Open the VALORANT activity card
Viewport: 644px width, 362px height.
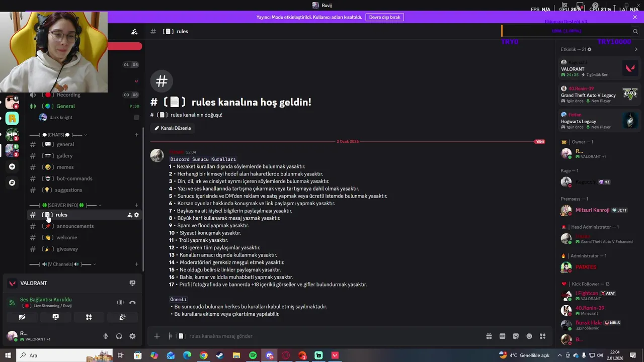coord(599,68)
